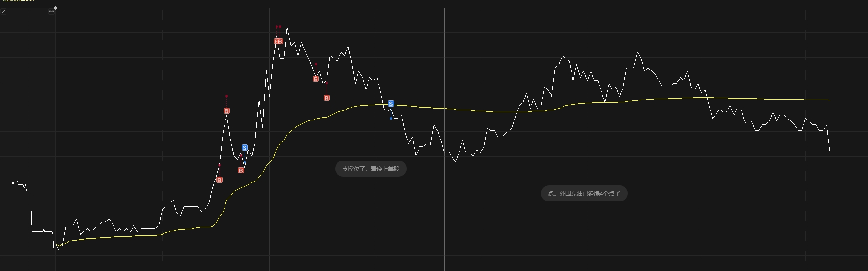Click the blue dot beneath the right S marker
Viewport: 868px width, 271px height.
coord(391,118)
